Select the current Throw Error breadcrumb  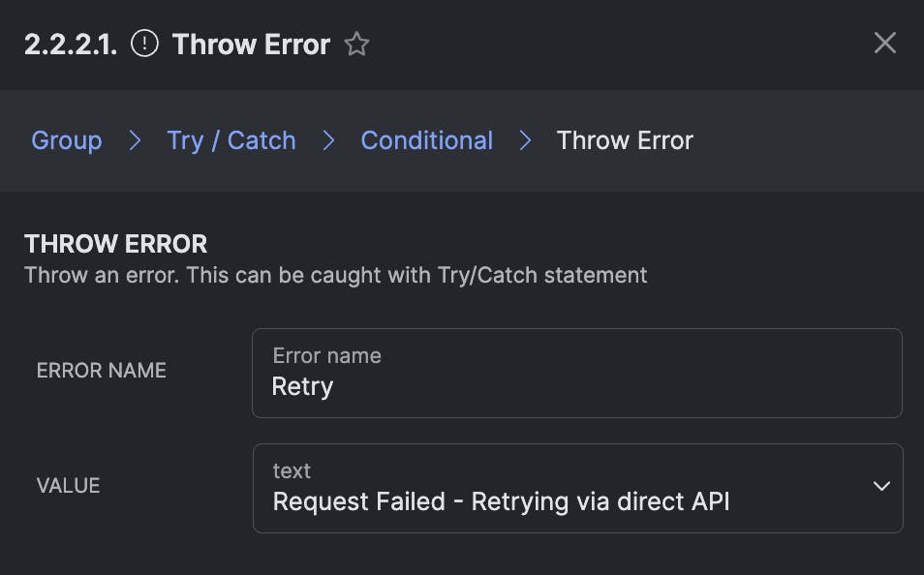point(625,140)
